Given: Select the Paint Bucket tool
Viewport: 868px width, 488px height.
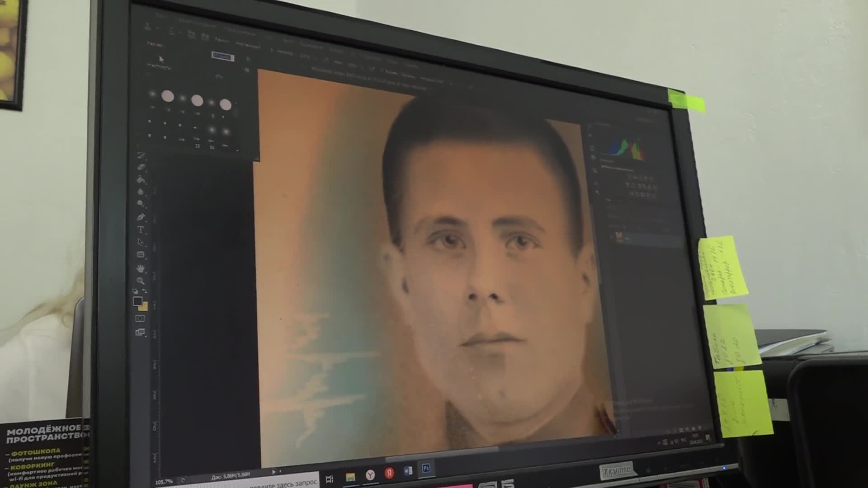Looking at the screenshot, I should click(141, 179).
